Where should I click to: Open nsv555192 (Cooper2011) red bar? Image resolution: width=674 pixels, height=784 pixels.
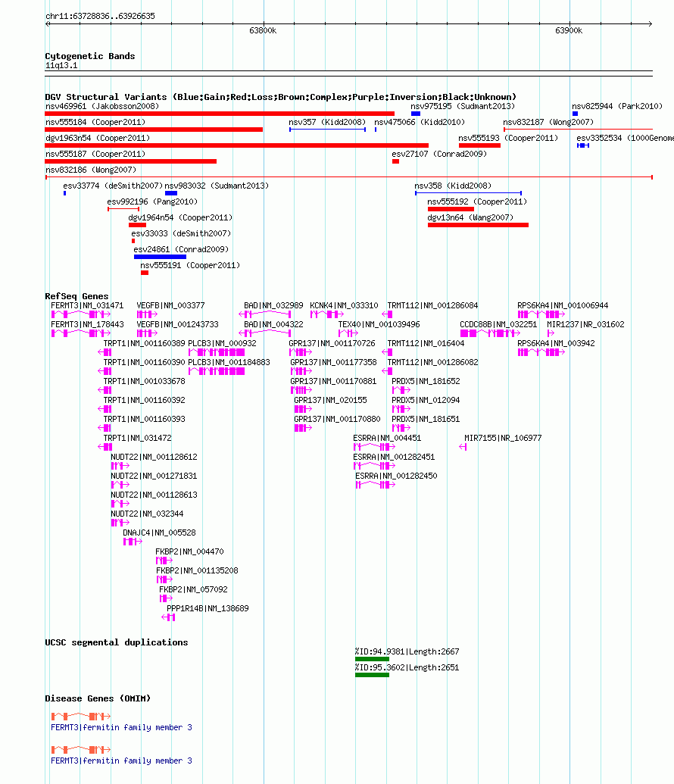point(451,209)
